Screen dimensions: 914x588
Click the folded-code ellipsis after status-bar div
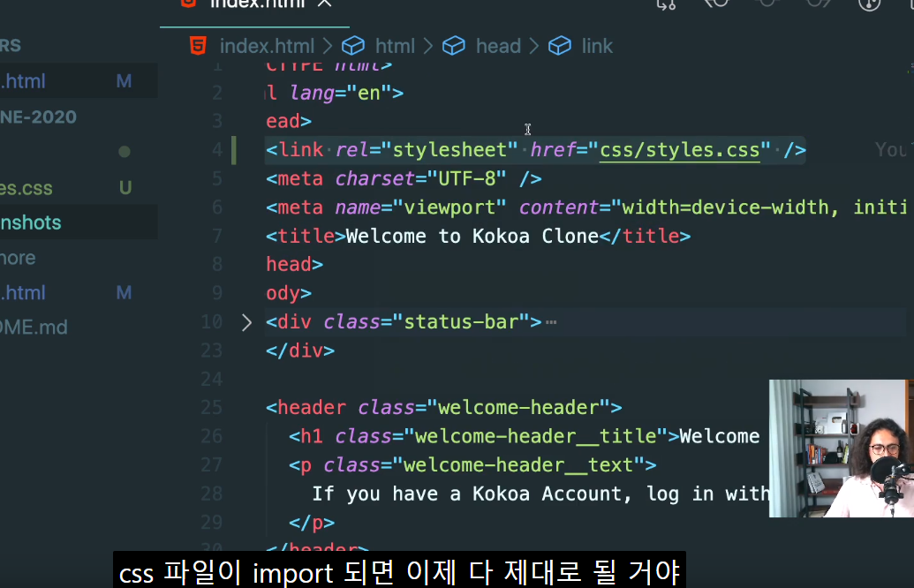[x=551, y=322]
